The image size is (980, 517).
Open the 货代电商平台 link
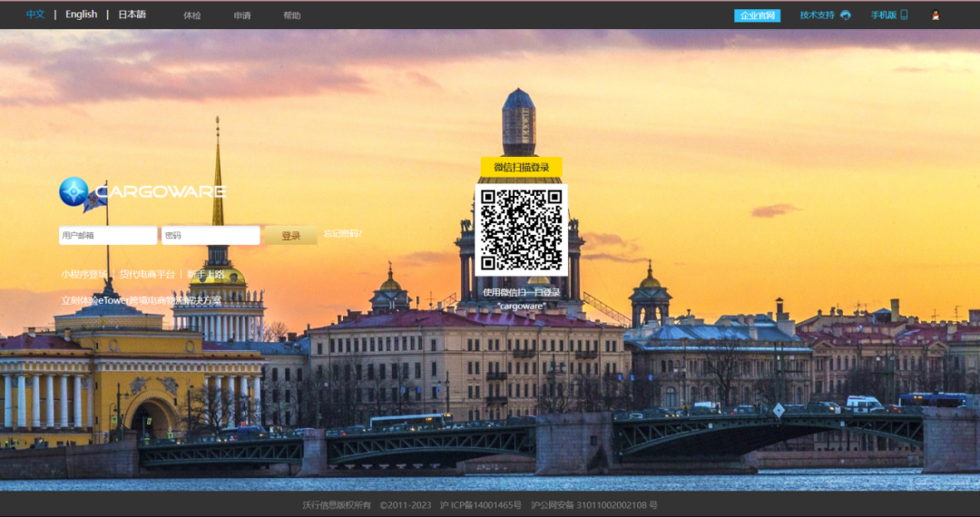coord(148,274)
